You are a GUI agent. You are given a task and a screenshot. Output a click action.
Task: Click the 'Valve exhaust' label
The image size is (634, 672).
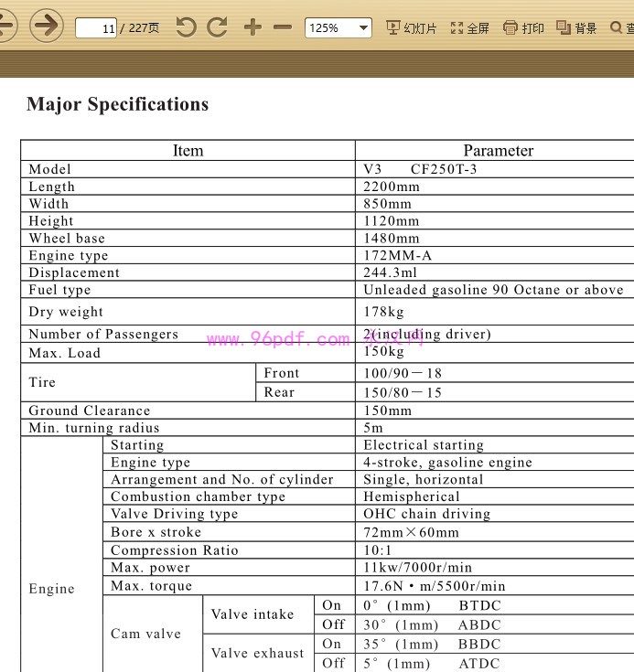pyautogui.click(x=257, y=653)
